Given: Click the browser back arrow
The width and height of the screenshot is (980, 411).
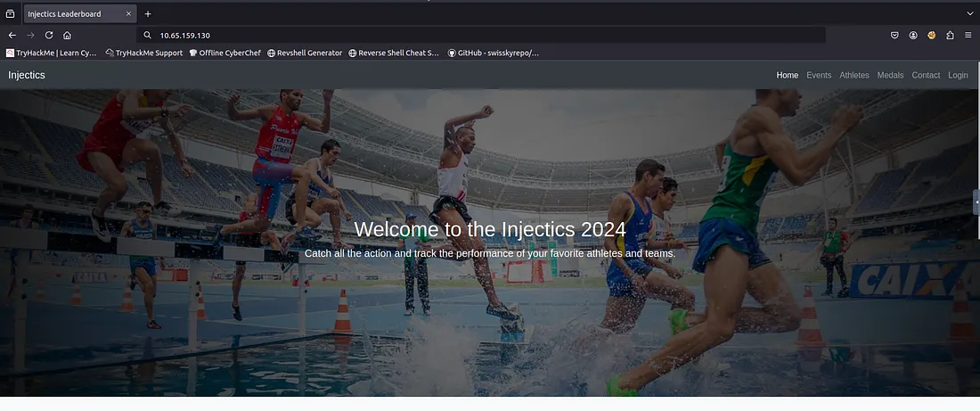Looking at the screenshot, I should tap(12, 35).
